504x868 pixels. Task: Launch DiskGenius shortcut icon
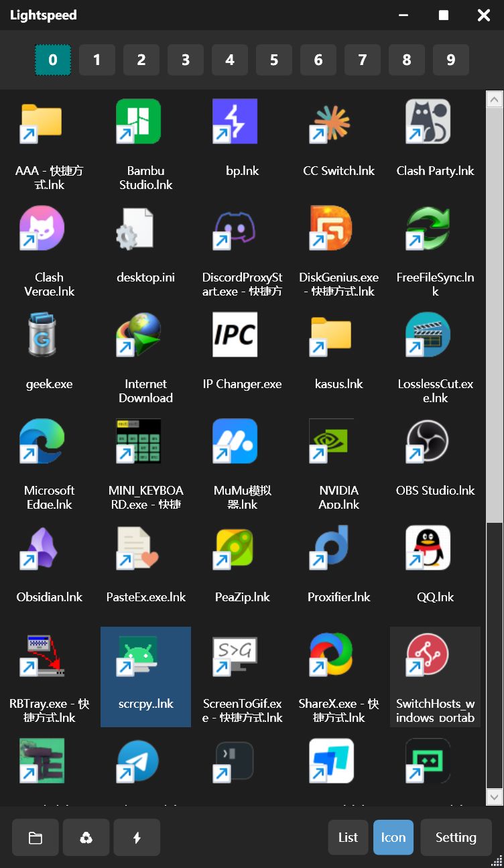(x=331, y=229)
